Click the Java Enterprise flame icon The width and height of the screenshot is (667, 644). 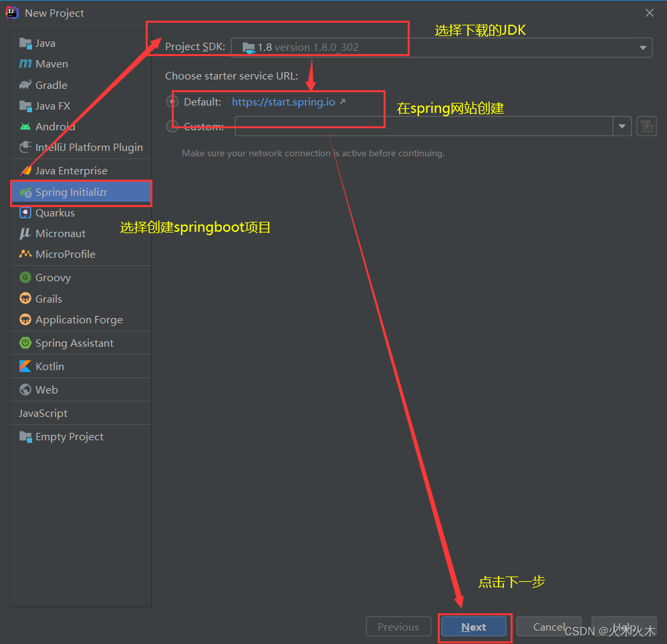pos(26,170)
